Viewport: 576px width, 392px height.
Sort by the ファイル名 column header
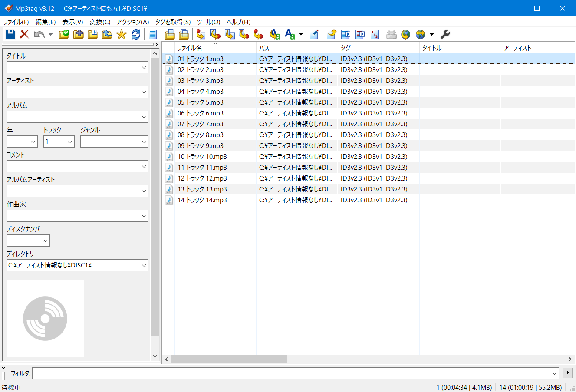point(215,48)
